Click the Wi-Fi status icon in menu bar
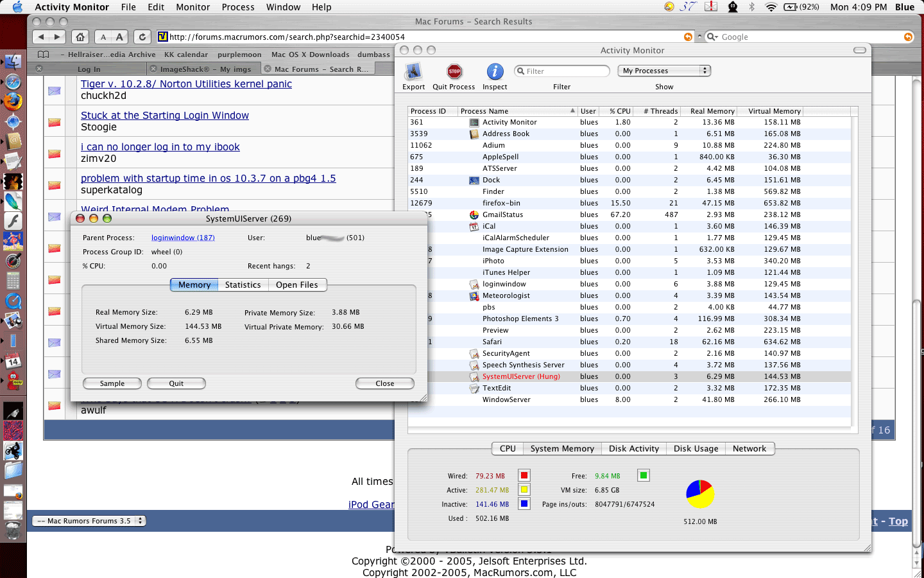Image resolution: width=924 pixels, height=578 pixels. pyautogui.click(x=771, y=7)
